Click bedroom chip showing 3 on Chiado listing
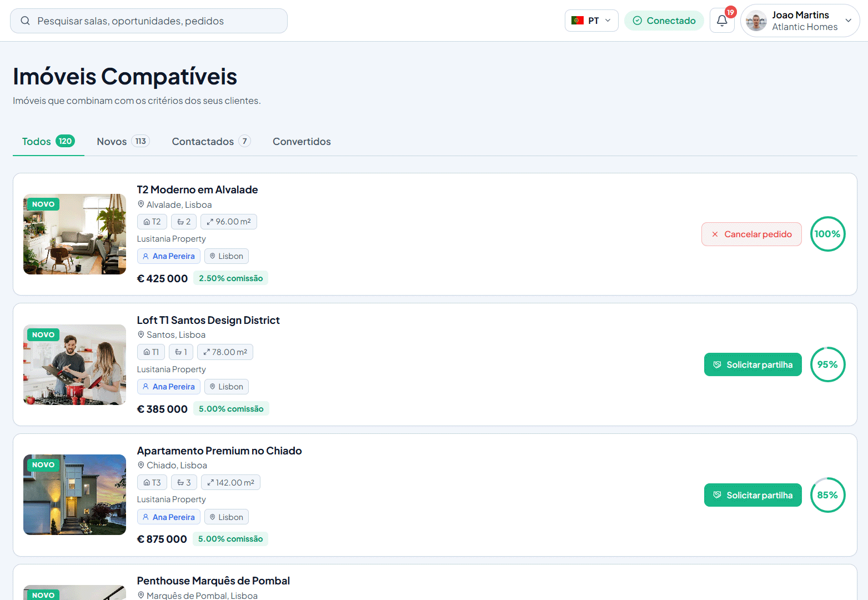 [184, 483]
